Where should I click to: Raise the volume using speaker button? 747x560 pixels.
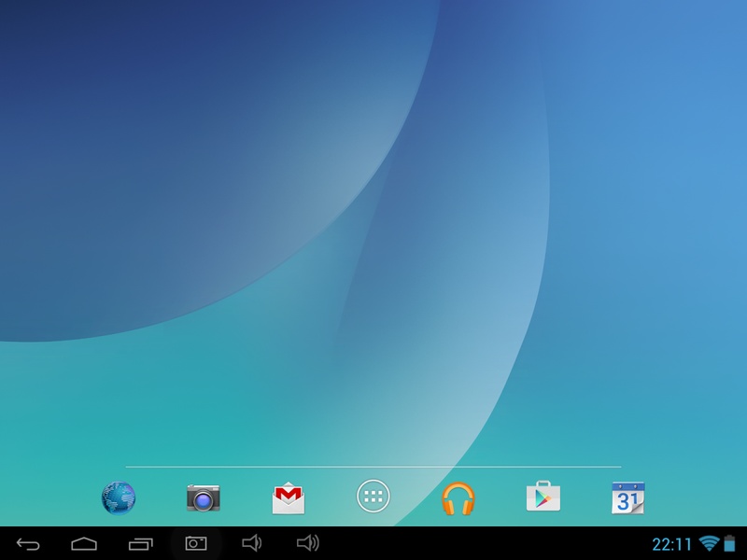coord(308,543)
